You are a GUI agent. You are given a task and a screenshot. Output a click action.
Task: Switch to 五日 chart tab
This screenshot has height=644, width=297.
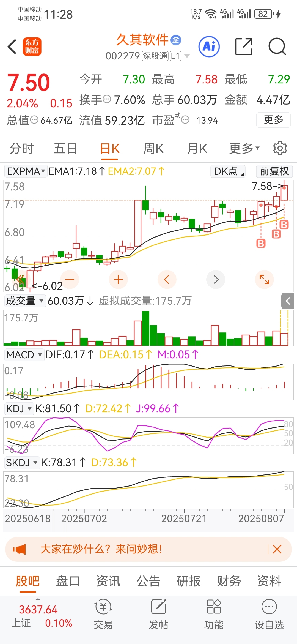65,149
